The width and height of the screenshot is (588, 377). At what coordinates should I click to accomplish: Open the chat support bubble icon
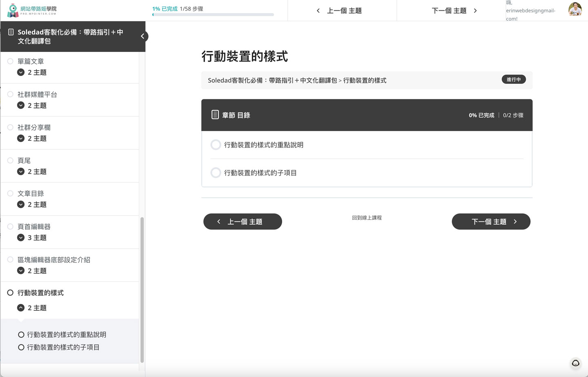[x=576, y=363]
